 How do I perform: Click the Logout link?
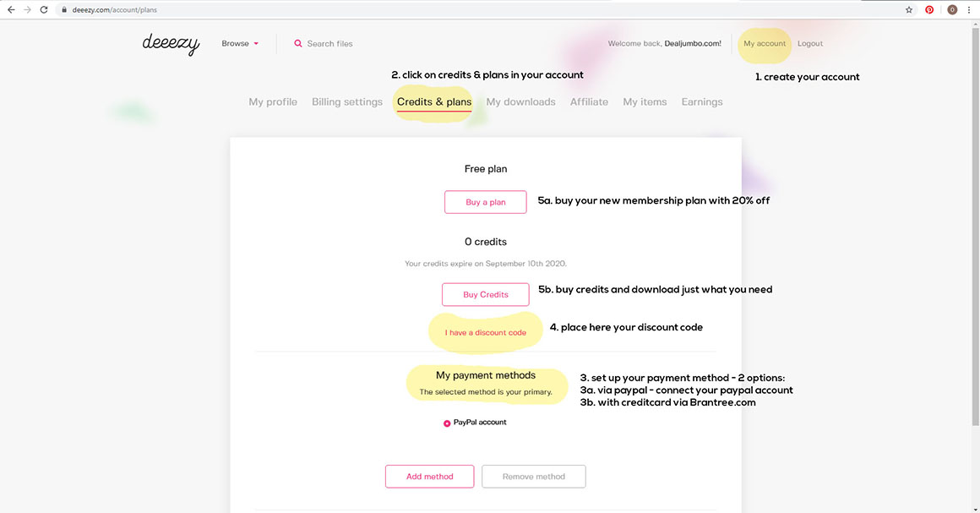[810, 44]
